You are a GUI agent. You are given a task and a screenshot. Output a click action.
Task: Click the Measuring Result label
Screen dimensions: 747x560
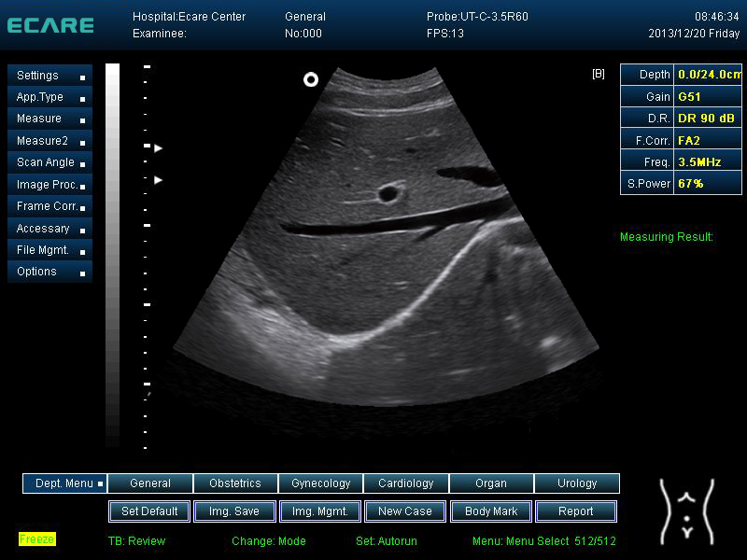click(x=667, y=237)
